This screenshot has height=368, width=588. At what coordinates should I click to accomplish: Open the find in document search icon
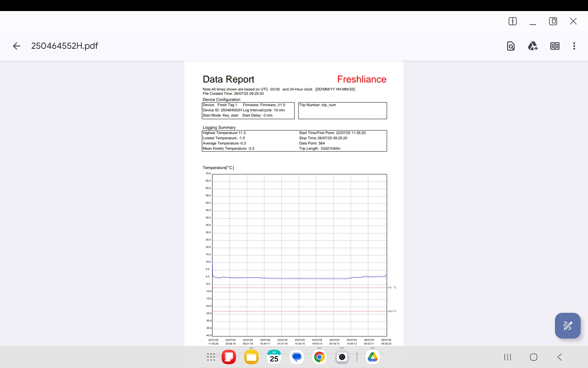click(511, 46)
